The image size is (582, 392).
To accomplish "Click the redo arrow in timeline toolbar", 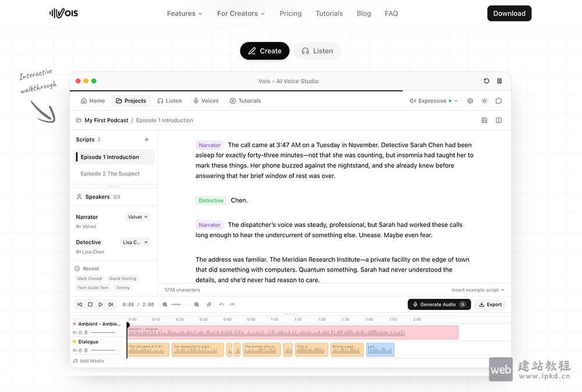I will click(x=232, y=304).
